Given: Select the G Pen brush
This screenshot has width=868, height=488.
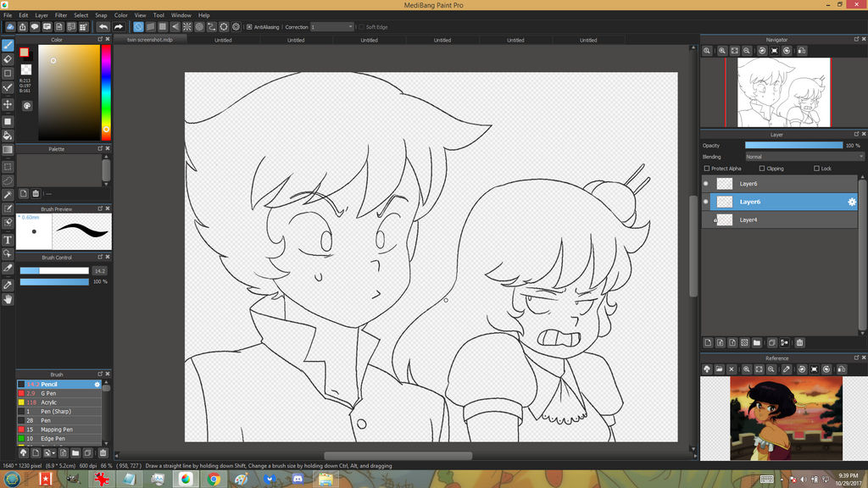Looking at the screenshot, I should [x=59, y=393].
